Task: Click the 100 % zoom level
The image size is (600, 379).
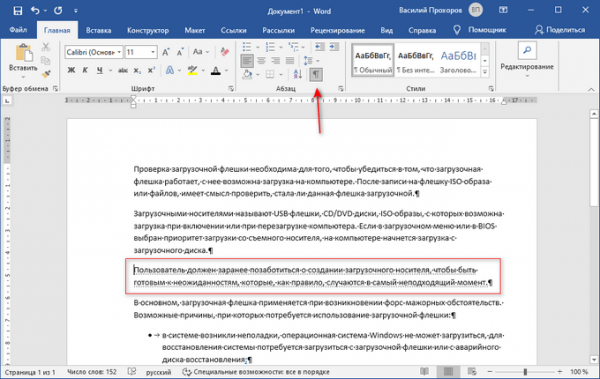Action: (x=579, y=372)
